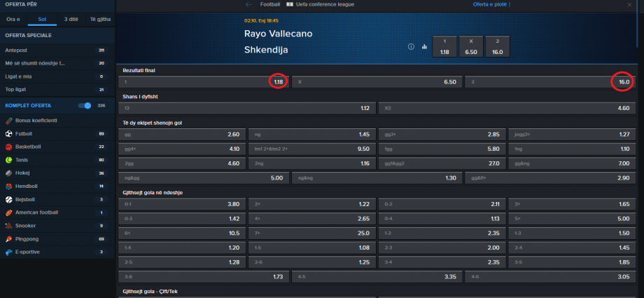Expand the Antepost special offers
This screenshot has width=644, height=298.
(57, 50)
